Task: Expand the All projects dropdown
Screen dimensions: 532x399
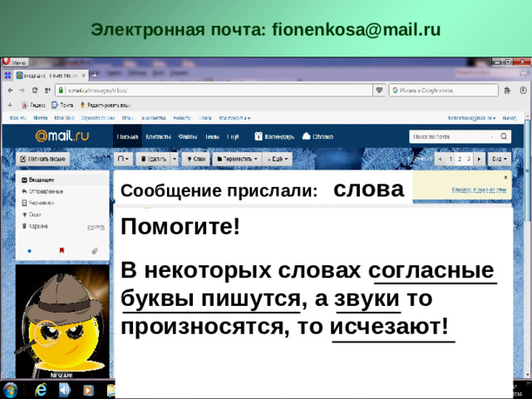Action: (x=234, y=118)
